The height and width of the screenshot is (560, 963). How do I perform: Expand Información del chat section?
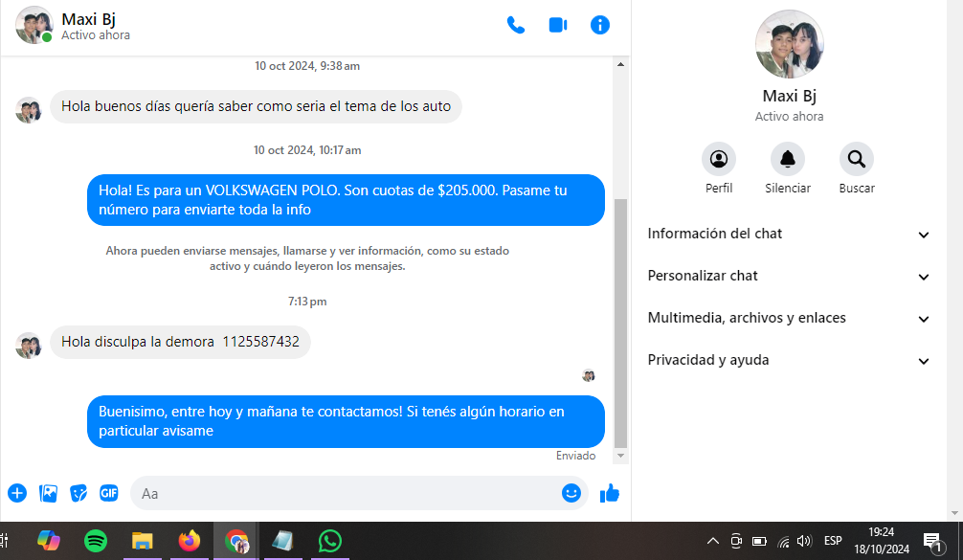coord(789,235)
